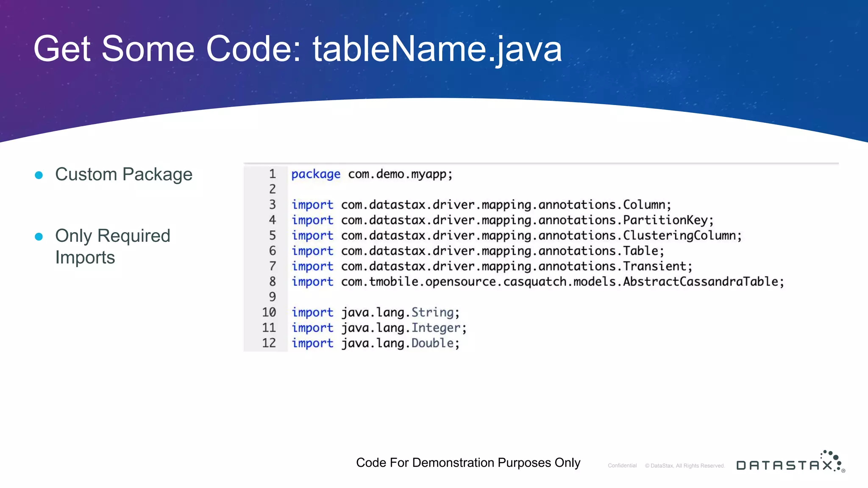The height and width of the screenshot is (488, 868).
Task: Click line number 12 in the gutter
Action: point(269,343)
